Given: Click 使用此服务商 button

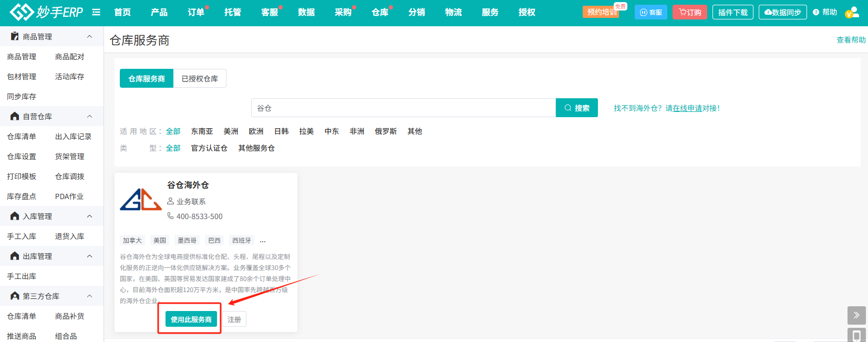Looking at the screenshot, I should [191, 319].
